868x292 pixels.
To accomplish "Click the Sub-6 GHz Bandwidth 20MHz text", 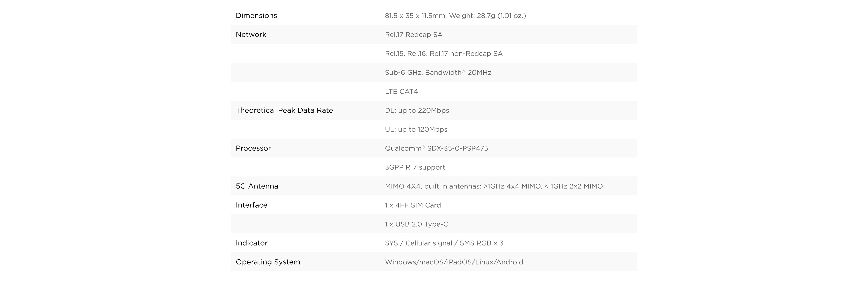I will tap(438, 72).
